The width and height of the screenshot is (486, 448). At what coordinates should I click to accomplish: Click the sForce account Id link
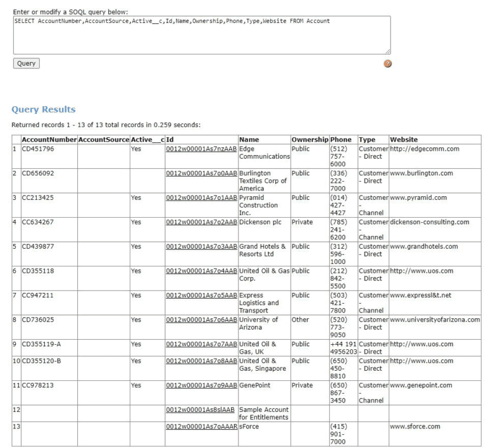[x=201, y=426]
